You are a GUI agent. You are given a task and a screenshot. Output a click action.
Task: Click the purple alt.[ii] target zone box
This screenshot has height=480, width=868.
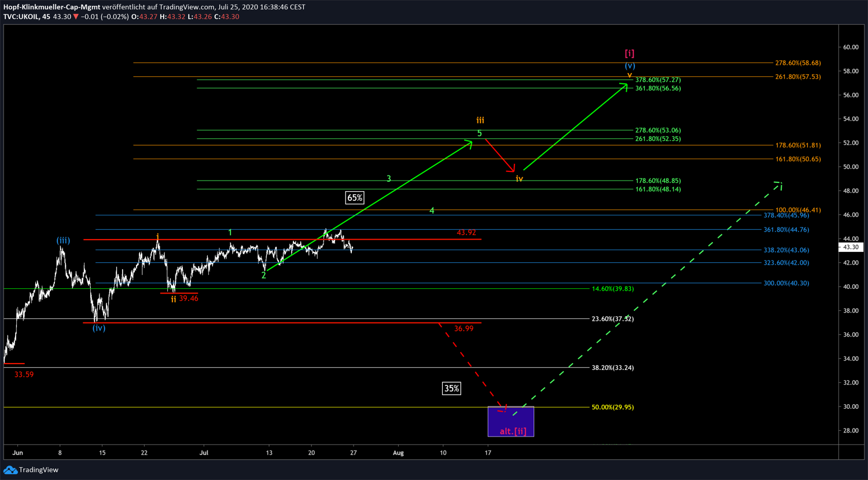[511, 421]
